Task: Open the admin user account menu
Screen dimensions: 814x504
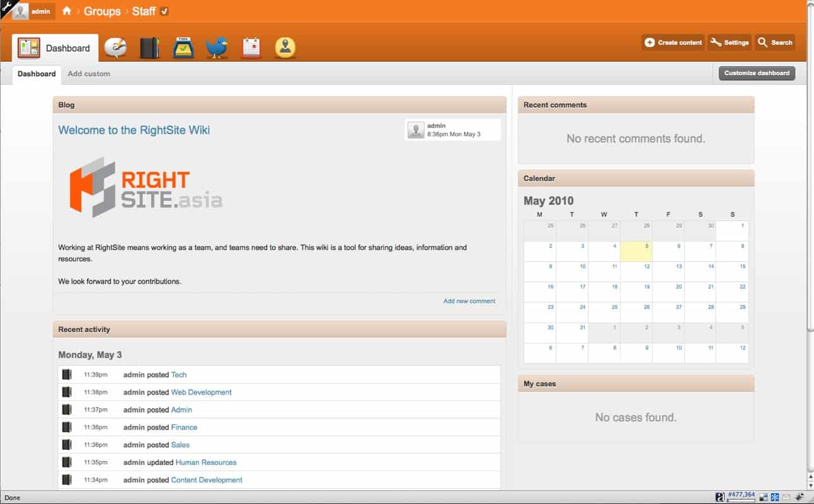Action: 33,11
